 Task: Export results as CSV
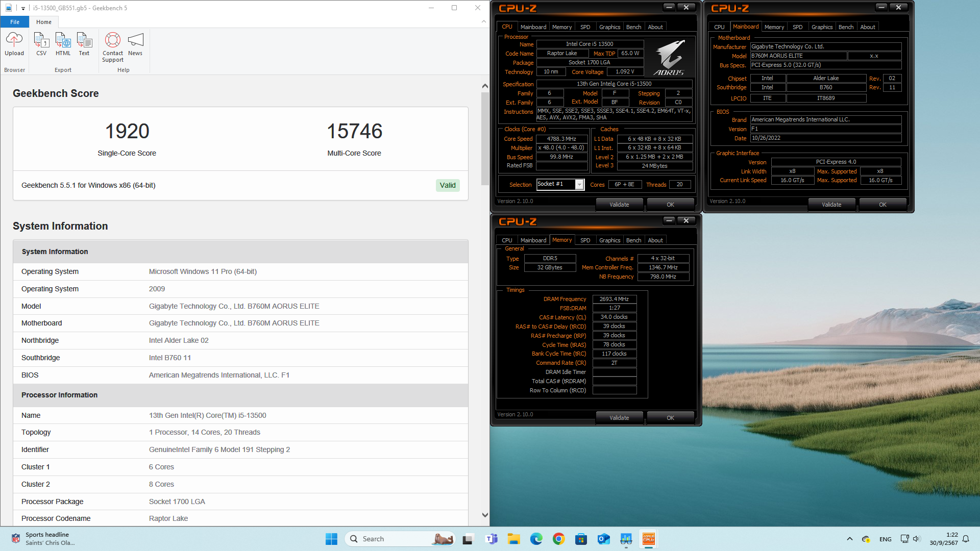tap(41, 44)
